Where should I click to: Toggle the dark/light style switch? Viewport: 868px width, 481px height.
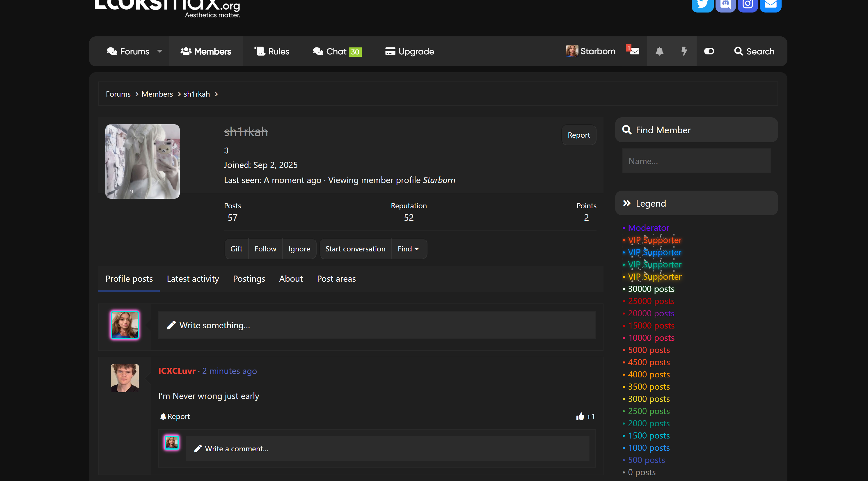pos(709,51)
